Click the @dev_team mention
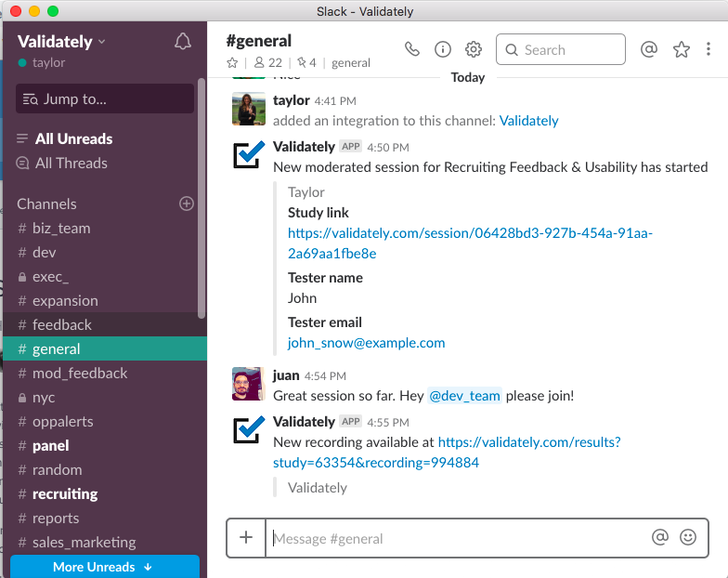 464,396
